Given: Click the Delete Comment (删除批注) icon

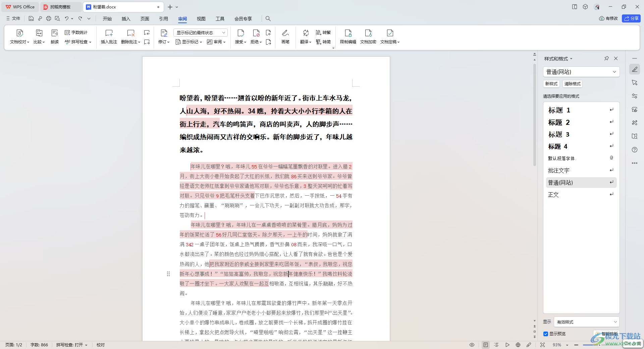Looking at the screenshot, I should click(130, 33).
